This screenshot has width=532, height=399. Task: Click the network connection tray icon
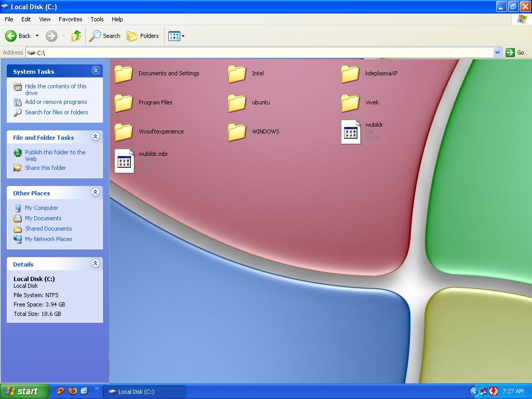pos(484,392)
